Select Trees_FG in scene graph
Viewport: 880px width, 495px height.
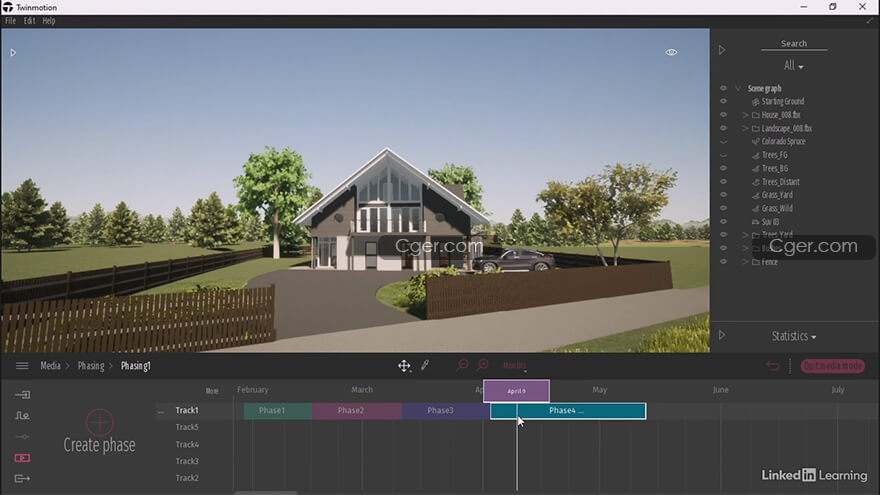pyautogui.click(x=774, y=155)
